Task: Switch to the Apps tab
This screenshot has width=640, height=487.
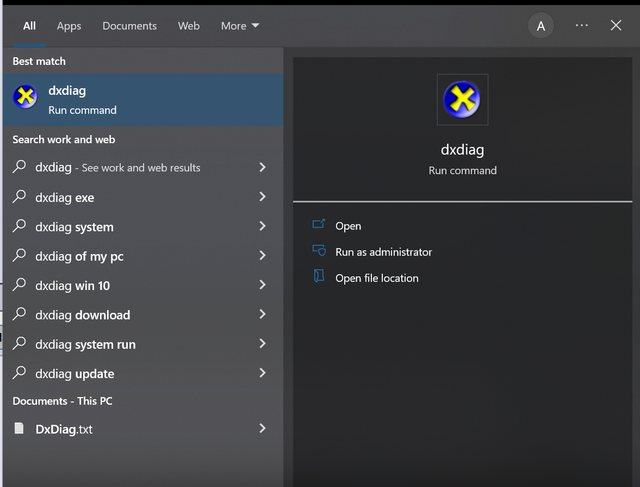Action: pyautogui.click(x=69, y=26)
